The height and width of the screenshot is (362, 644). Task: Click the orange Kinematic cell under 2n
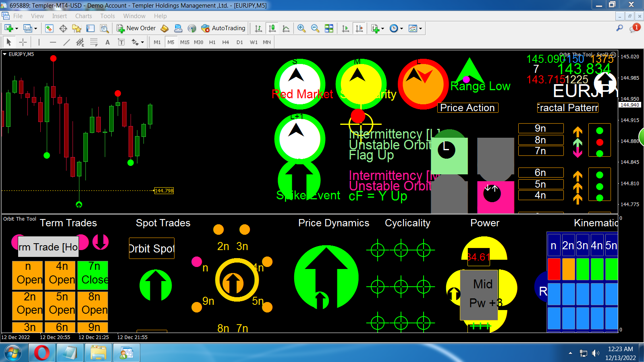[x=568, y=269]
